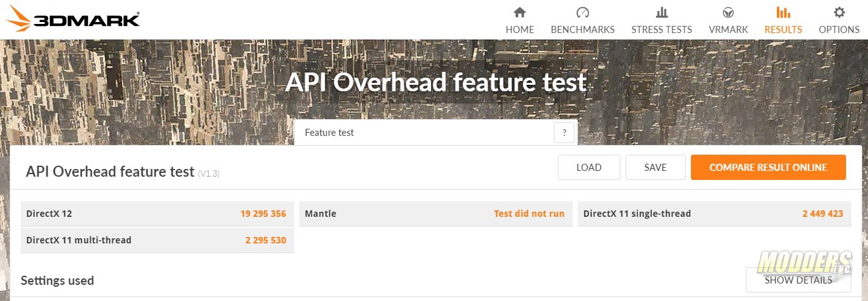The width and height of the screenshot is (868, 301).
Task: Open the HOME tab label
Action: tap(520, 29)
